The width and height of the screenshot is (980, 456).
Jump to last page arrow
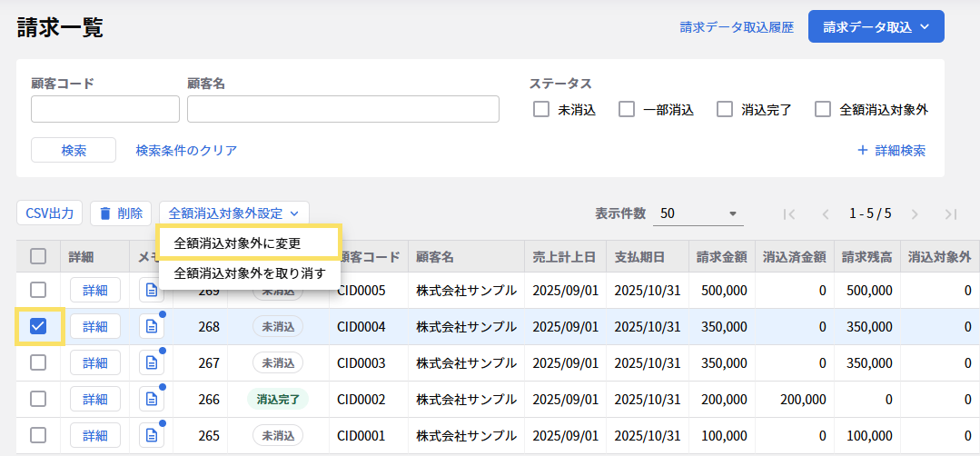point(951,214)
